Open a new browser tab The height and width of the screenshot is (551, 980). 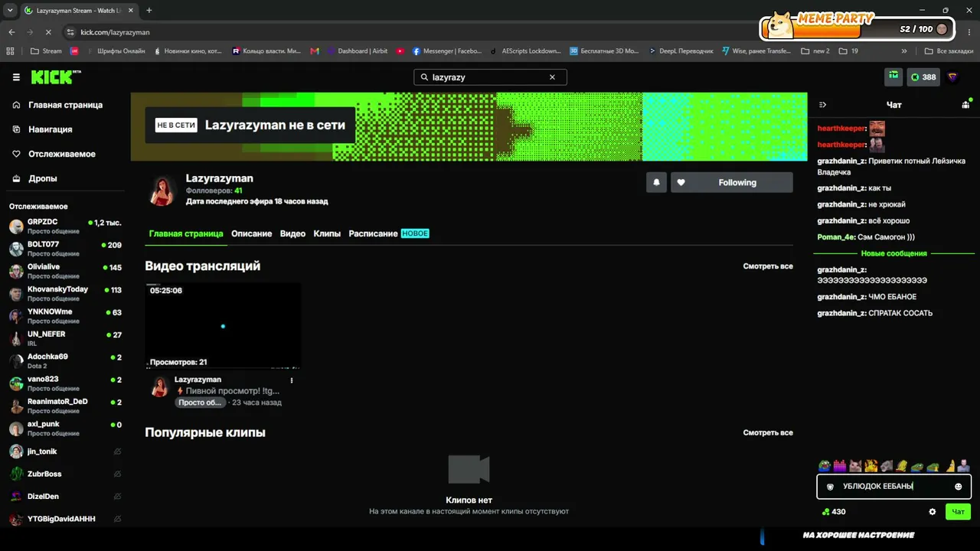tap(149, 11)
